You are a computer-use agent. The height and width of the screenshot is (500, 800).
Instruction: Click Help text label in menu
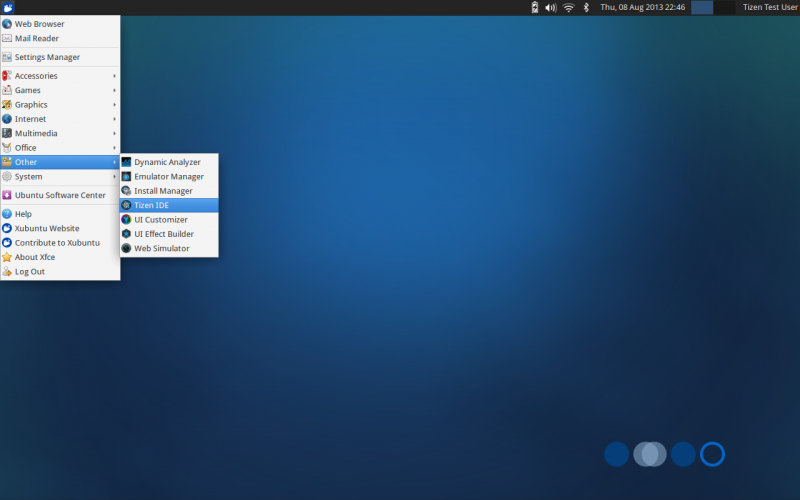[x=23, y=214]
